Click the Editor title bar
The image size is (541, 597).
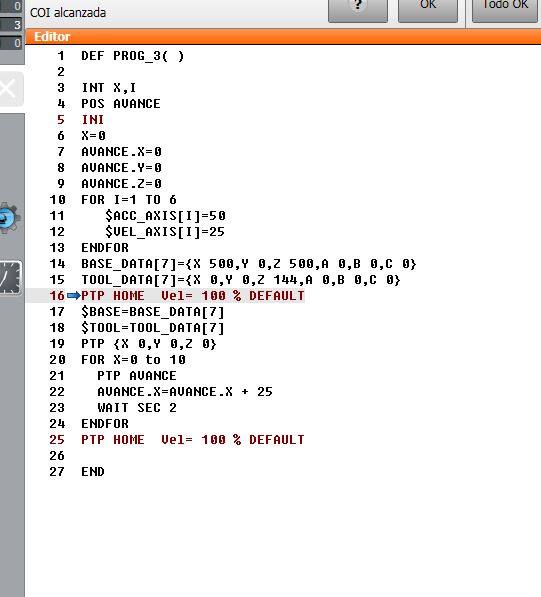tap(283, 37)
